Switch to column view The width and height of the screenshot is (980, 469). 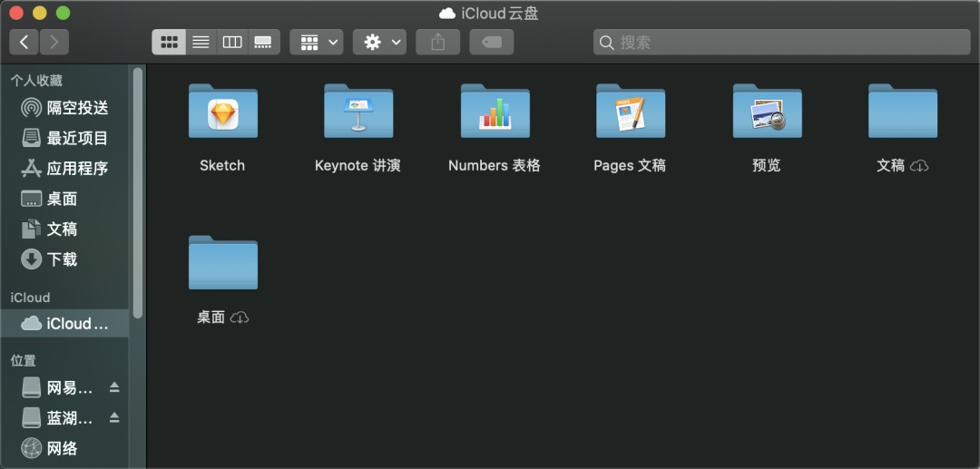click(232, 42)
